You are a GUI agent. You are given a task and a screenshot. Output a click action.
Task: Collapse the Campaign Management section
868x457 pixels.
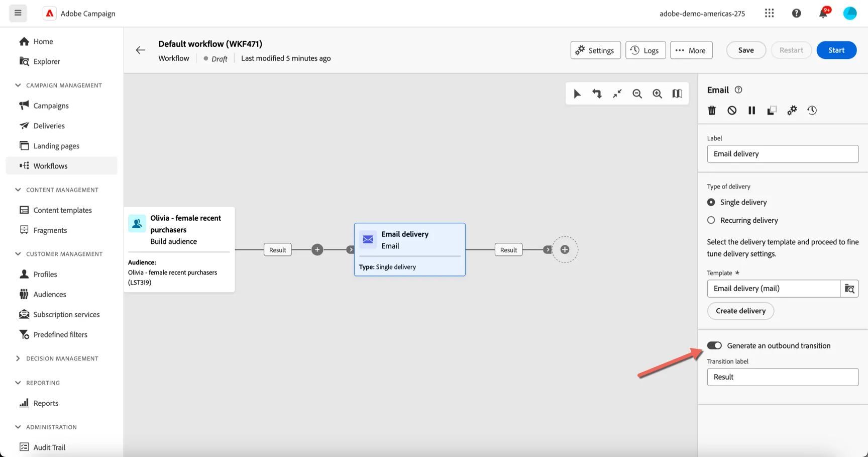click(x=18, y=85)
